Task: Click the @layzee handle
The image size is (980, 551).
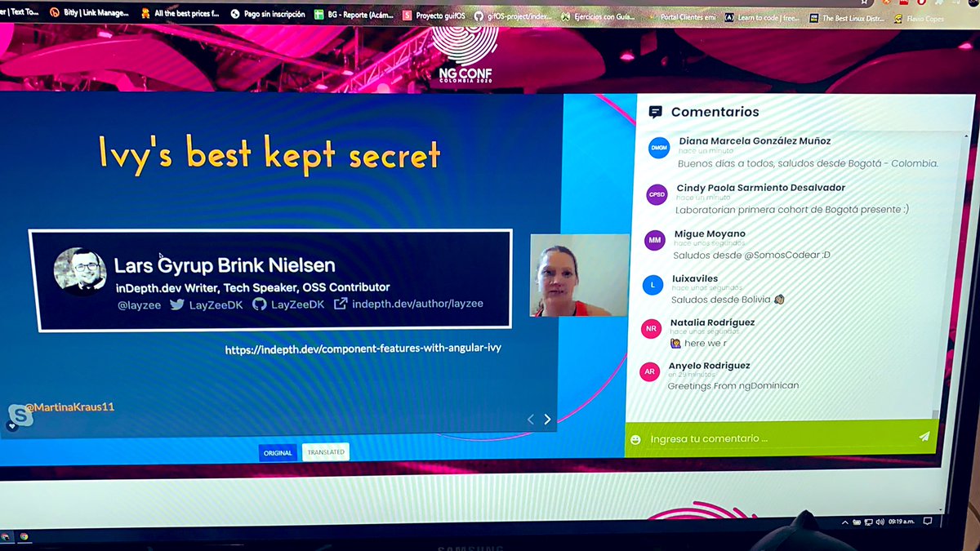Action: coord(139,305)
